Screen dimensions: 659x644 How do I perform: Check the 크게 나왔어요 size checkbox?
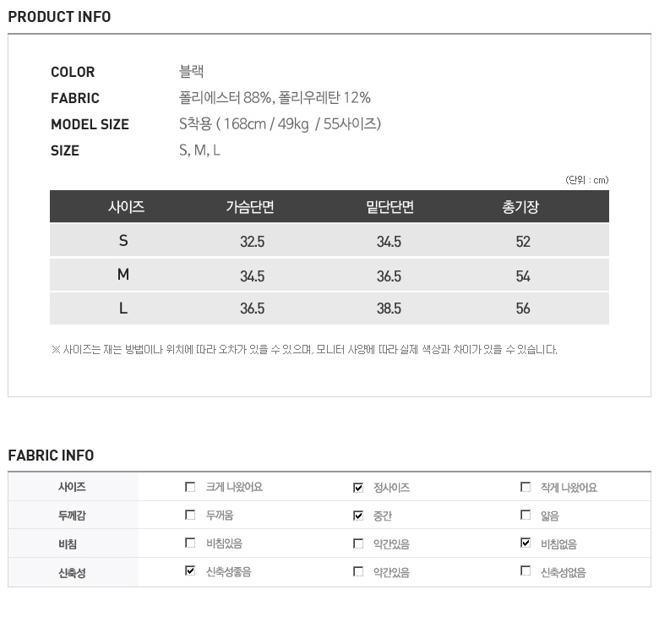coord(190,487)
